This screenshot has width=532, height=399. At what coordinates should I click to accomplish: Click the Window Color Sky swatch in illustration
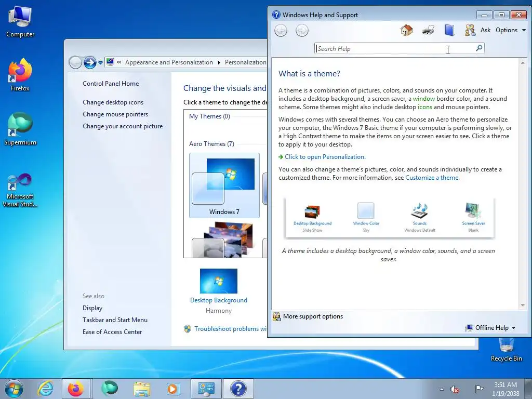[x=366, y=211]
